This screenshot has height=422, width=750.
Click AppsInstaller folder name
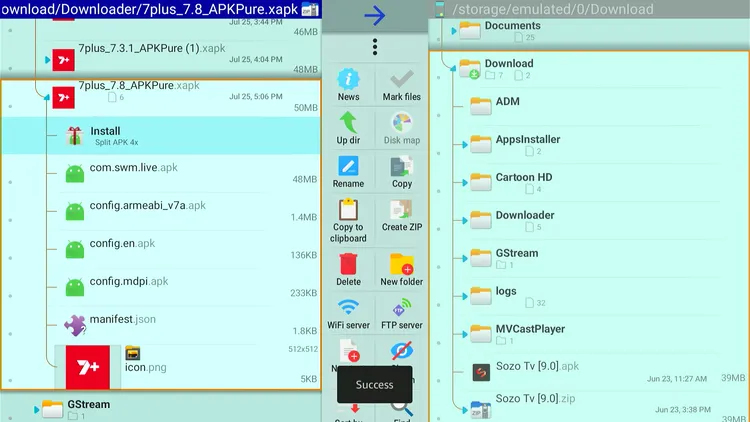(528, 140)
